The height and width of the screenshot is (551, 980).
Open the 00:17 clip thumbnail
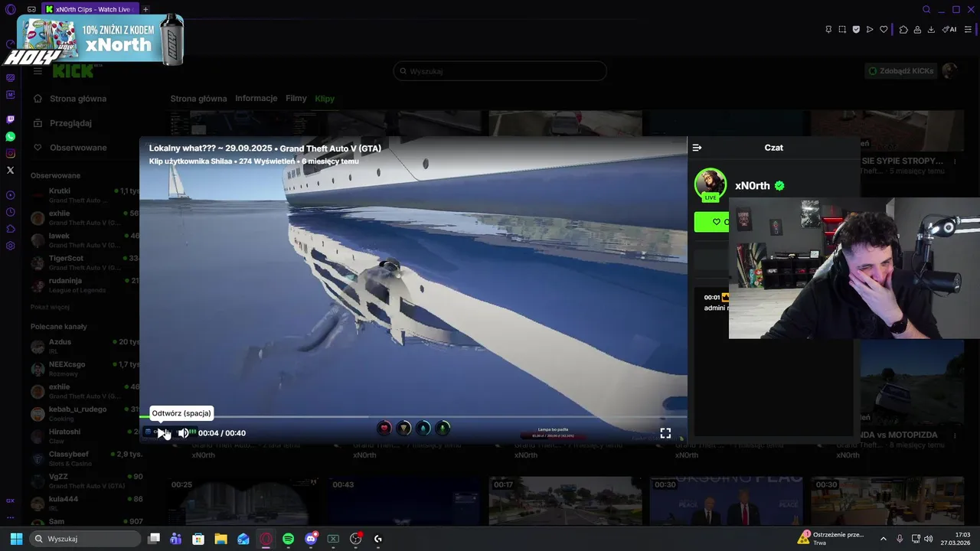[x=565, y=501]
